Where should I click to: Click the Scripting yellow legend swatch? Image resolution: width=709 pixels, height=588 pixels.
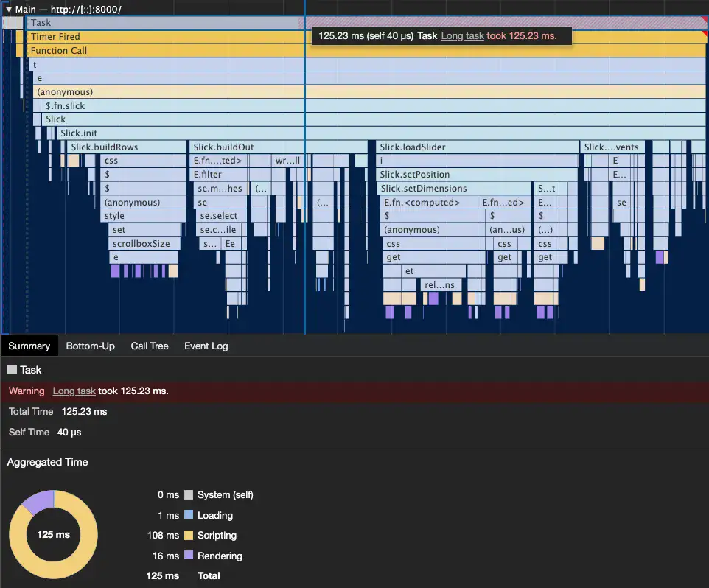189,536
